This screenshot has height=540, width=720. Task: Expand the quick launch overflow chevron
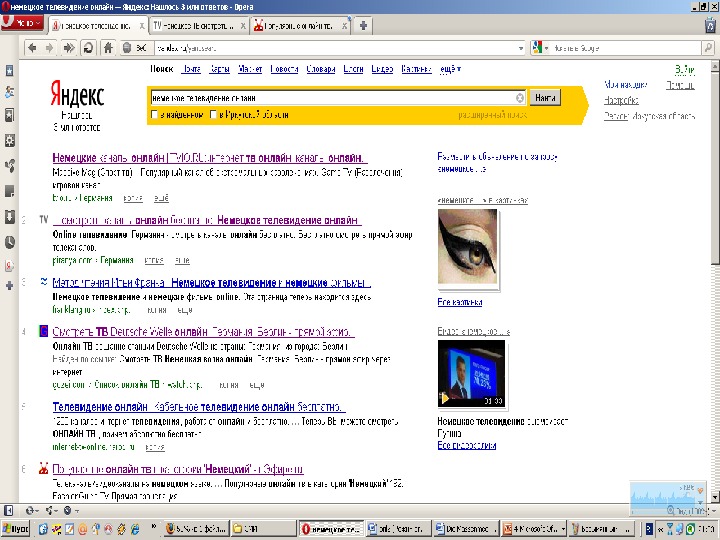pyautogui.click(x=154, y=528)
